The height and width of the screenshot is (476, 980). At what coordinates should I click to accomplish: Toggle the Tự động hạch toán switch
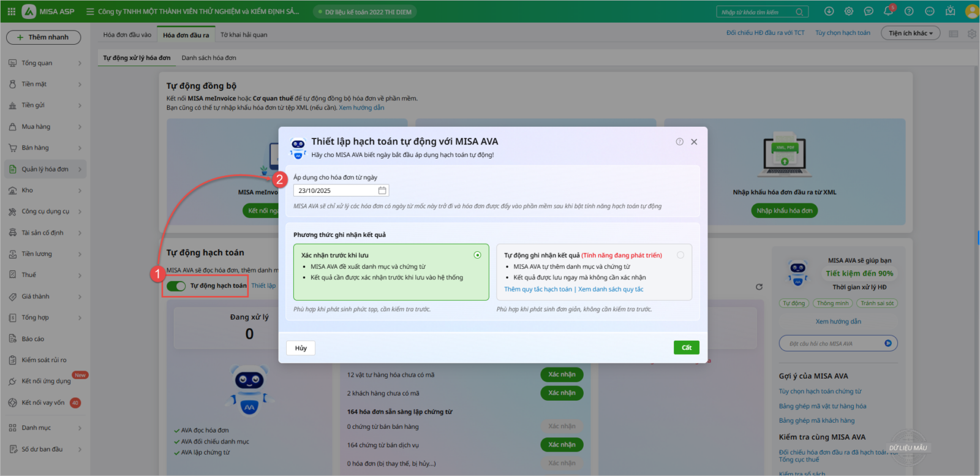click(x=176, y=286)
